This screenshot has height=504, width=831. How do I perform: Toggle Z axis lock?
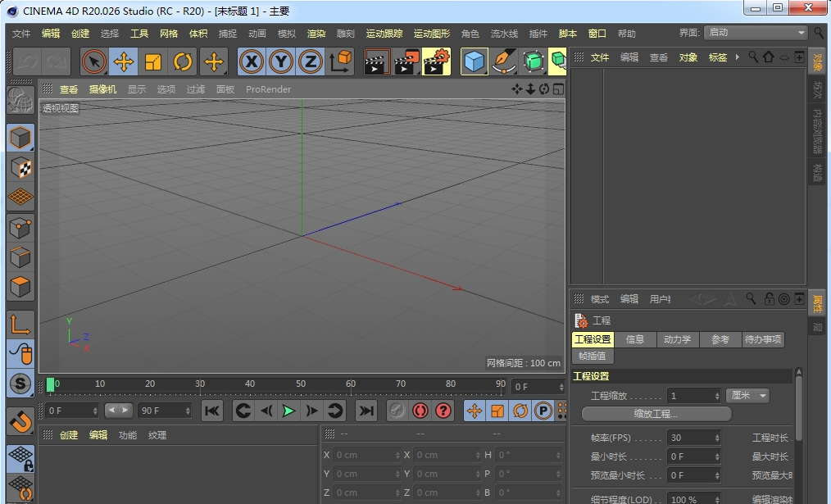tap(311, 62)
